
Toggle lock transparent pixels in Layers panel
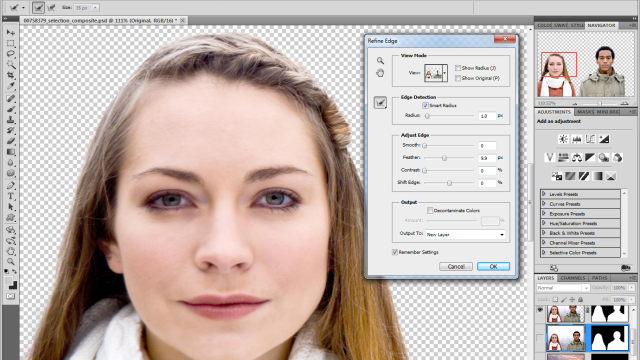[555, 300]
